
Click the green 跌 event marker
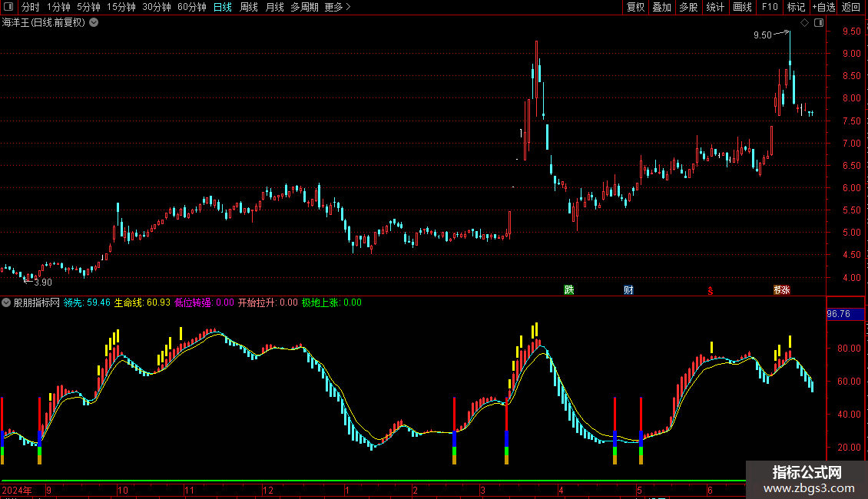pos(568,290)
